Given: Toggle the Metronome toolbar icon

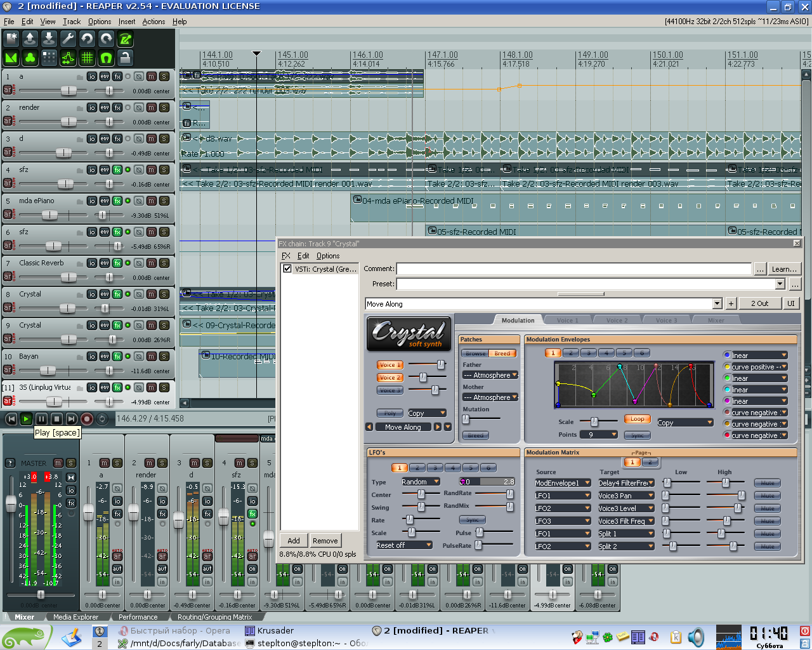Looking at the screenshot, I should 125,39.
